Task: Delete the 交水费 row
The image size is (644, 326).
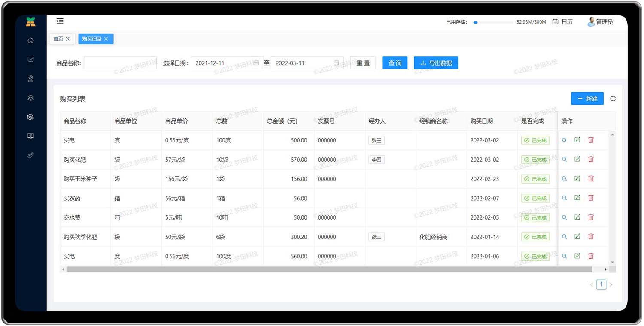Action: [591, 217]
